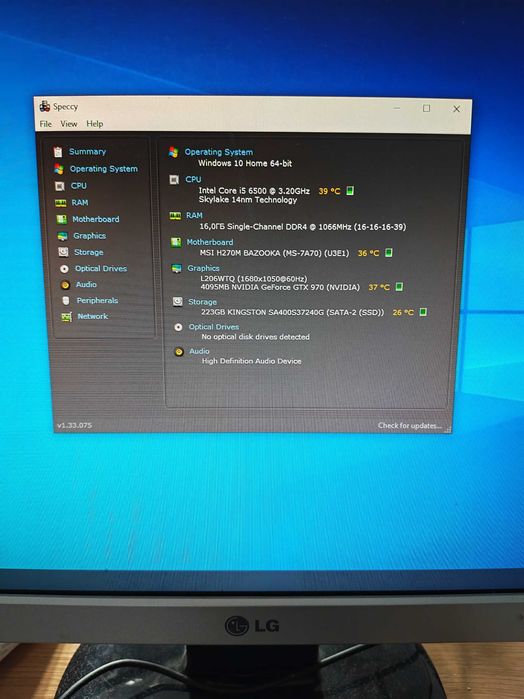Click the summary panel Audio icon

[179, 352]
